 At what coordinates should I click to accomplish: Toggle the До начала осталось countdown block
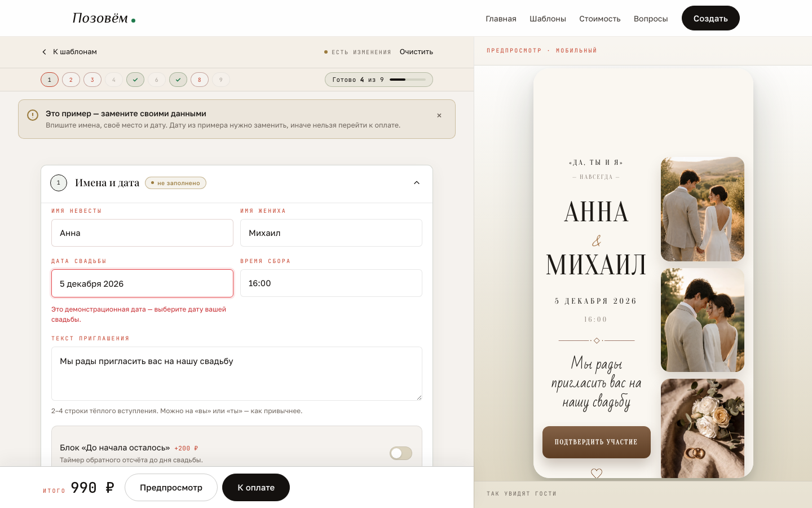point(401,453)
